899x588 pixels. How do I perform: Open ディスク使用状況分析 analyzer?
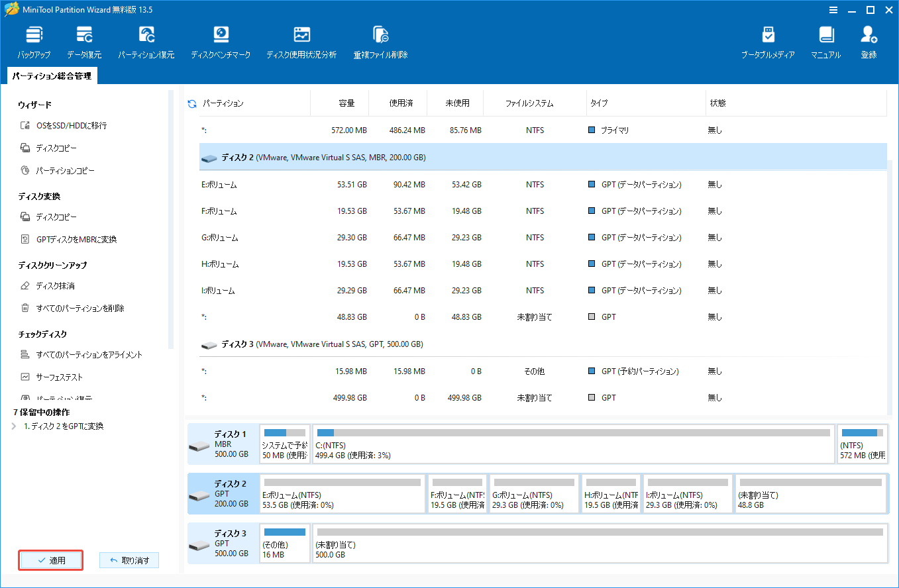[x=301, y=41]
